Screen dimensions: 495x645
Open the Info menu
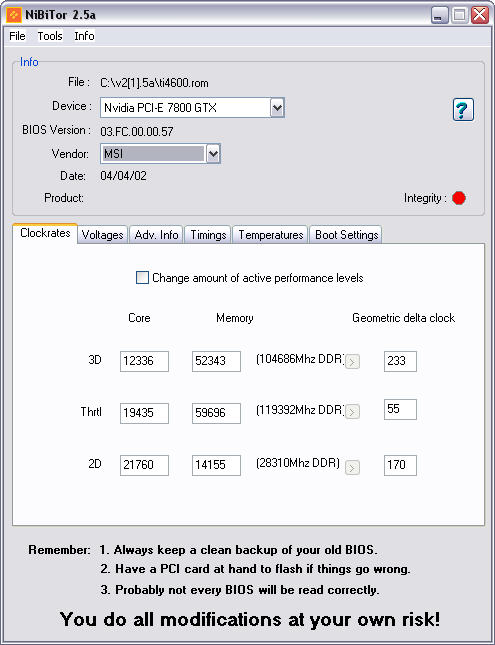[x=84, y=36]
